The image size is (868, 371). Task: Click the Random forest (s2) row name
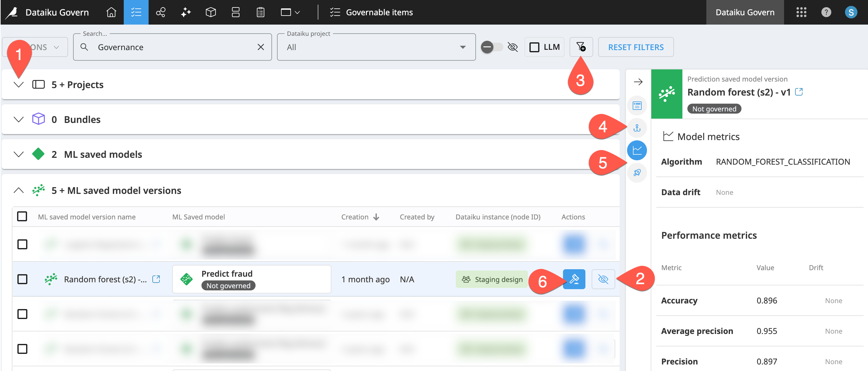[x=105, y=279]
